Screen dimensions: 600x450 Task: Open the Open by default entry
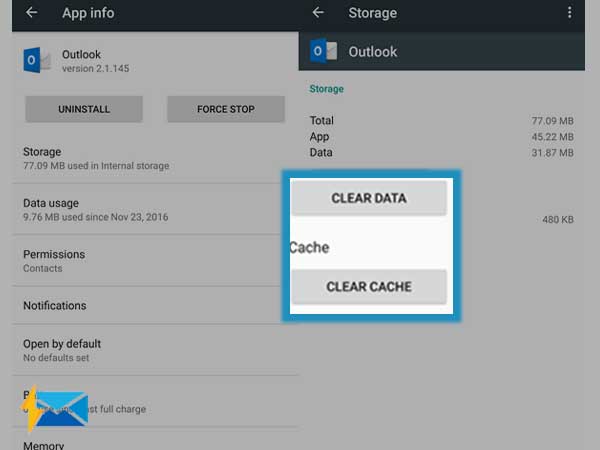155,350
